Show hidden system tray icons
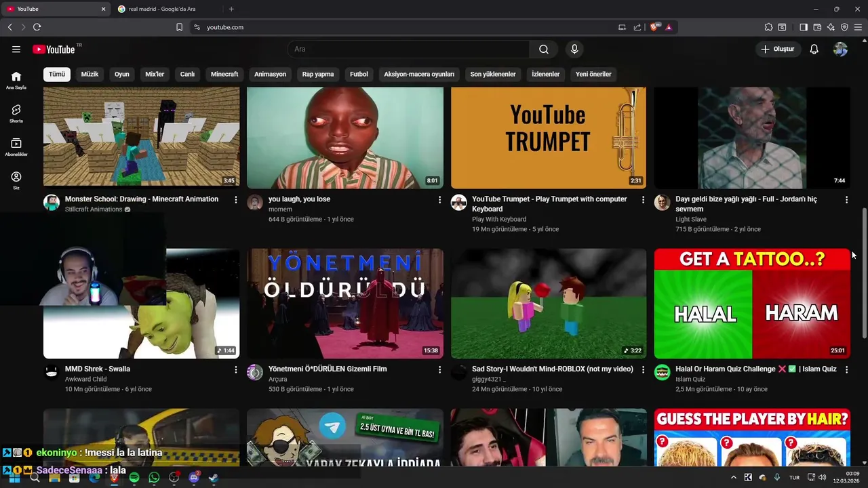This screenshot has width=868, height=488. [x=733, y=478]
